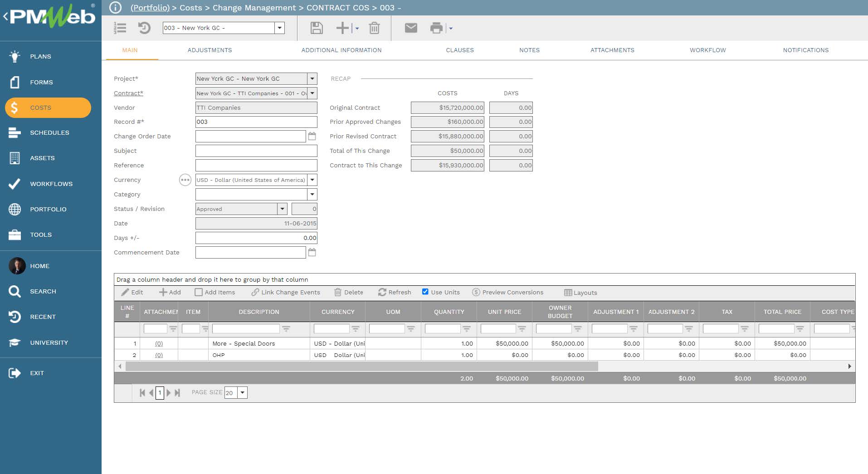Open the Page Size dropdown

(x=243, y=393)
